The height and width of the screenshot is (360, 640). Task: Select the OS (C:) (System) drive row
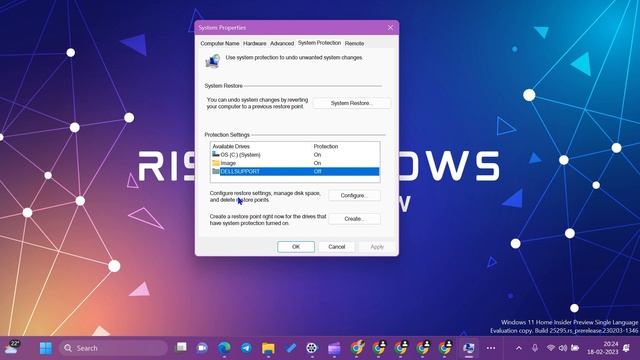click(295, 155)
